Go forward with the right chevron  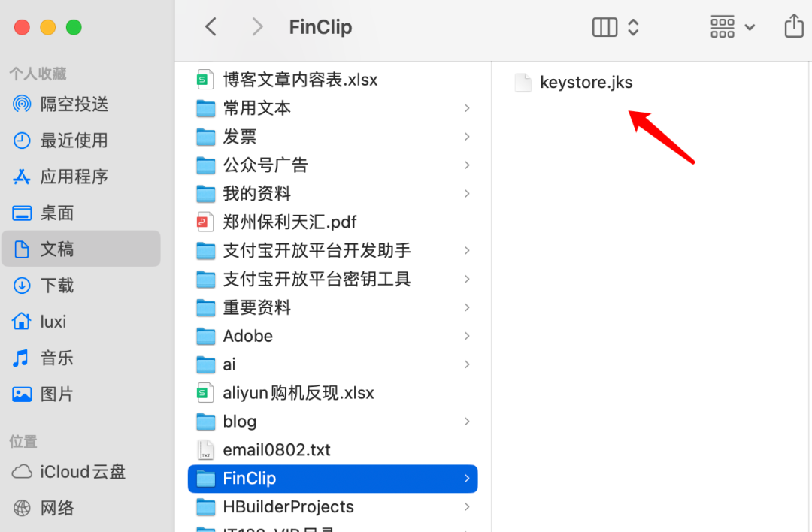coord(257,26)
